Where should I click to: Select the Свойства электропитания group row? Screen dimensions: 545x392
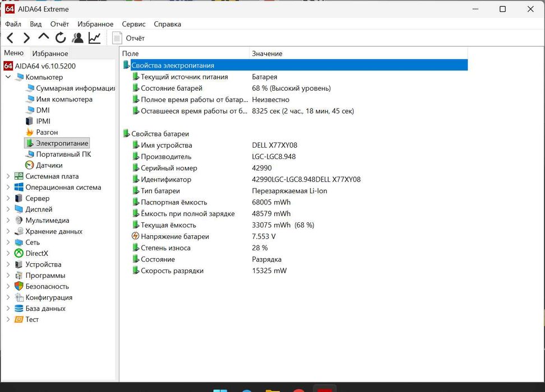pos(295,66)
